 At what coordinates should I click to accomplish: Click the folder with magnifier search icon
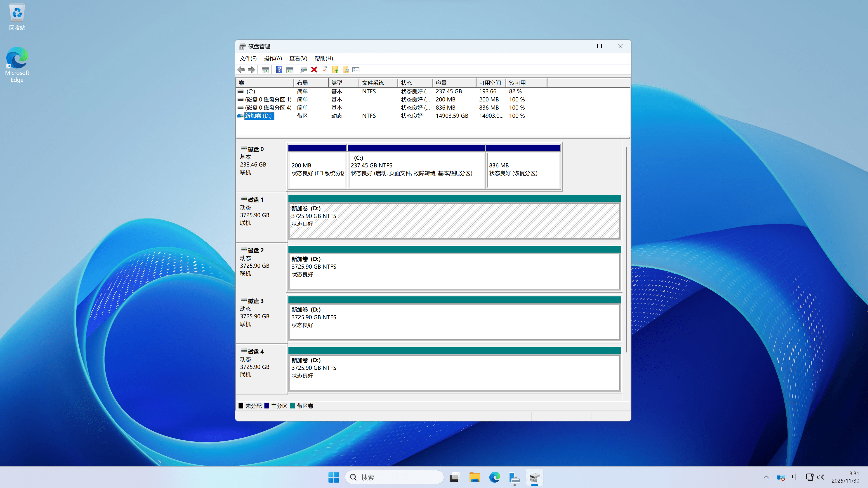coord(346,70)
